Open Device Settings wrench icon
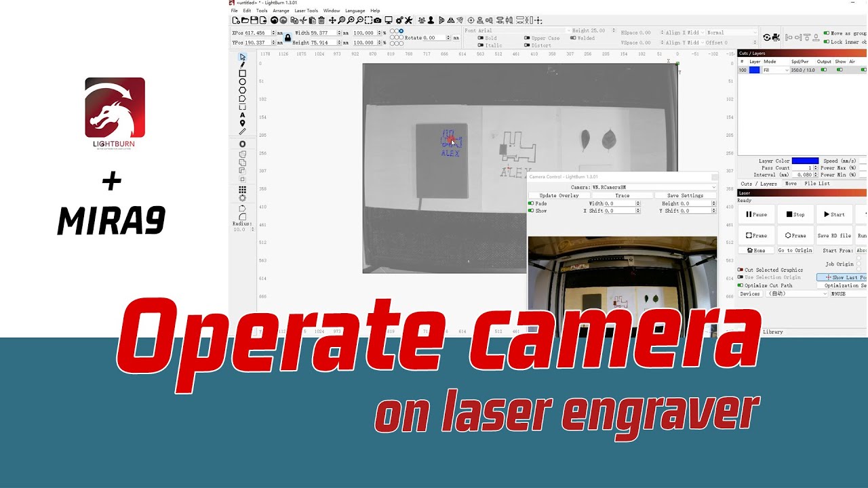 coord(409,20)
